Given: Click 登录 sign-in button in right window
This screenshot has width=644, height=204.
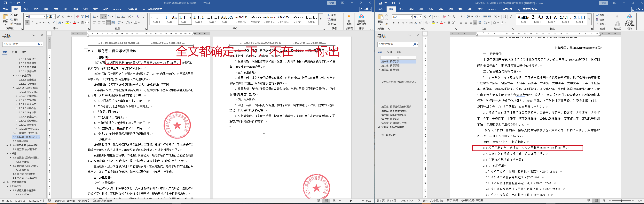Looking at the screenshot, I should pyautogui.click(x=604, y=3).
